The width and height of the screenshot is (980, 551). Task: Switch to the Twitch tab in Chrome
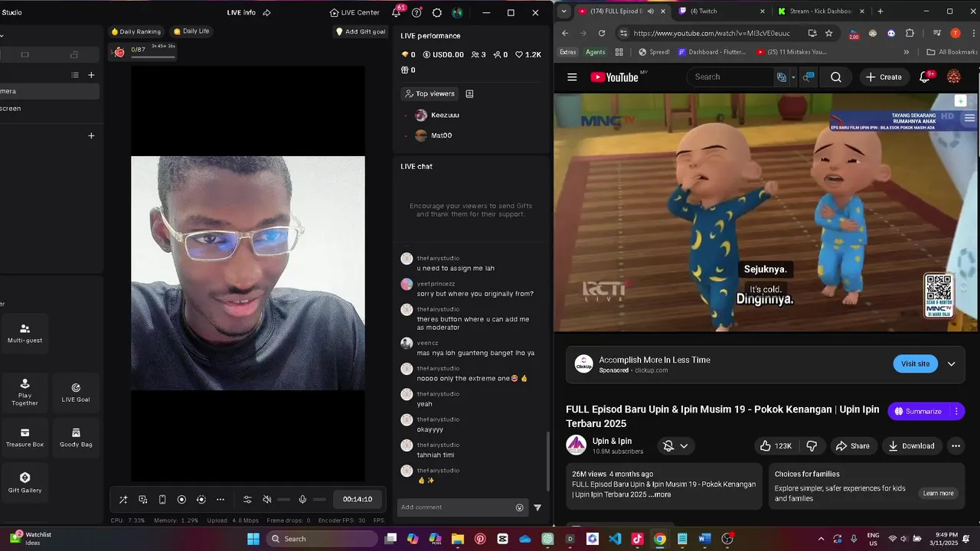720,11
